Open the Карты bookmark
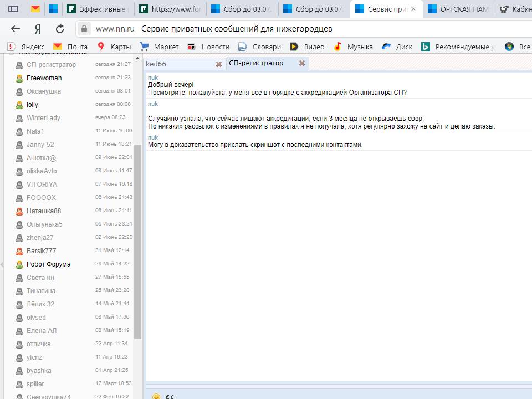The height and width of the screenshot is (399, 532). [114, 47]
